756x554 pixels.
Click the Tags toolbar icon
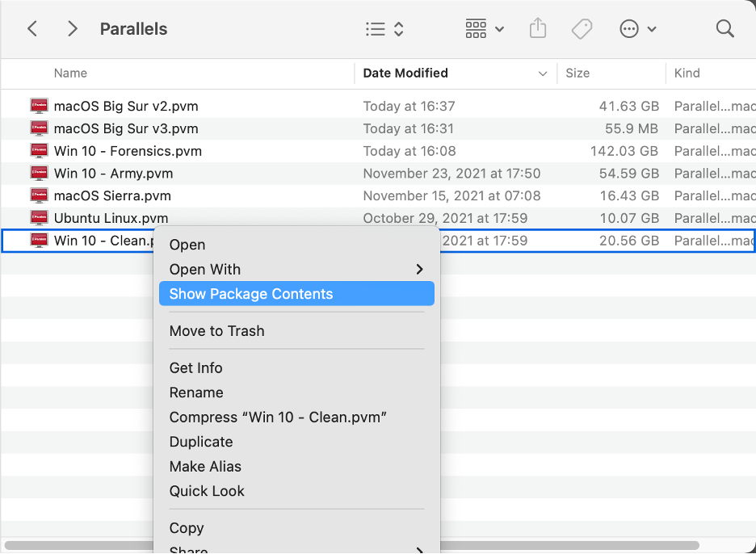[x=582, y=29]
